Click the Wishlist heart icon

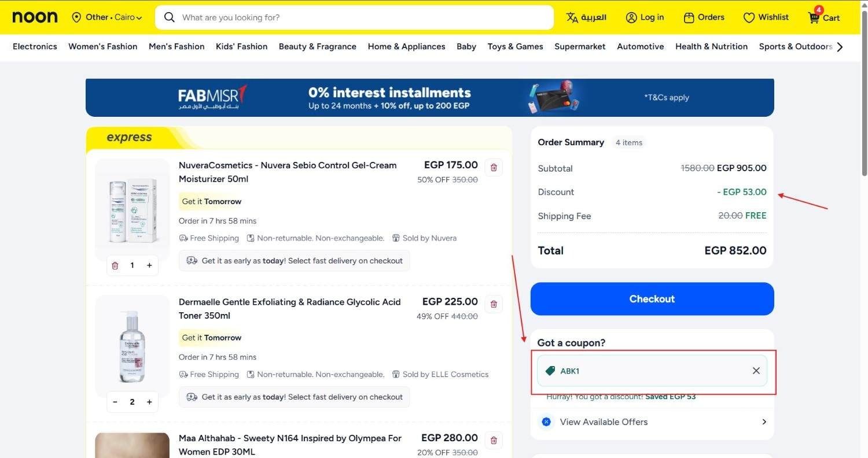click(749, 17)
